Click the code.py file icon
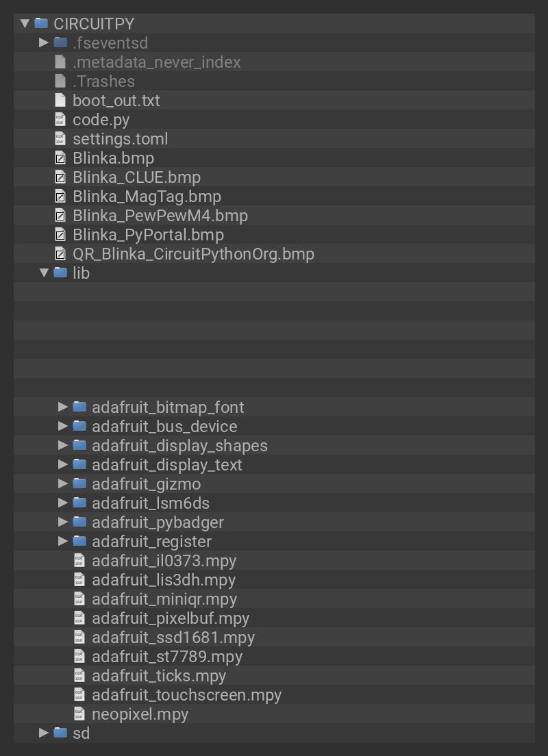This screenshot has width=548, height=756. (x=60, y=120)
